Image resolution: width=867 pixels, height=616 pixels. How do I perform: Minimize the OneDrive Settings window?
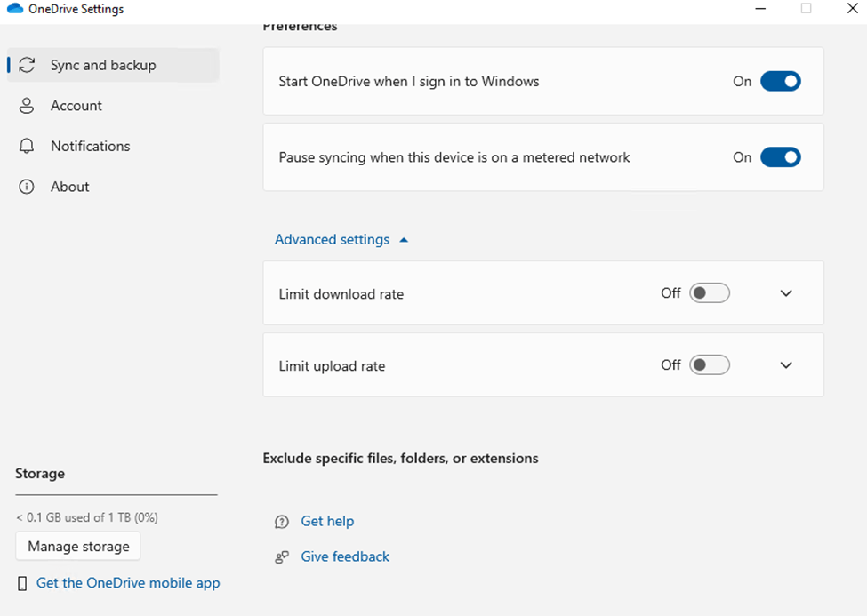click(761, 9)
